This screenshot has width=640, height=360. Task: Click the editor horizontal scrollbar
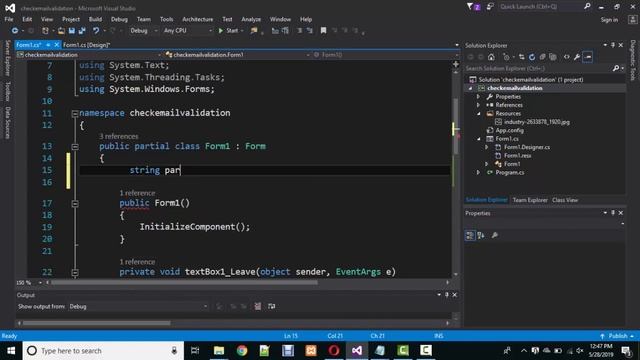click(x=184, y=282)
